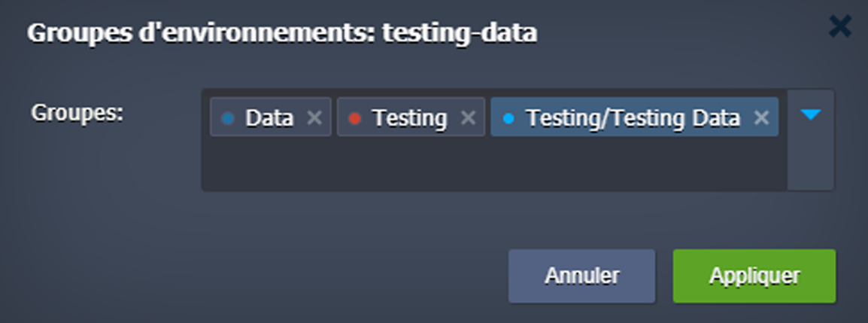Viewport: 868px width, 323px height.
Task: Click the Groupes field label
Action: coord(77,112)
